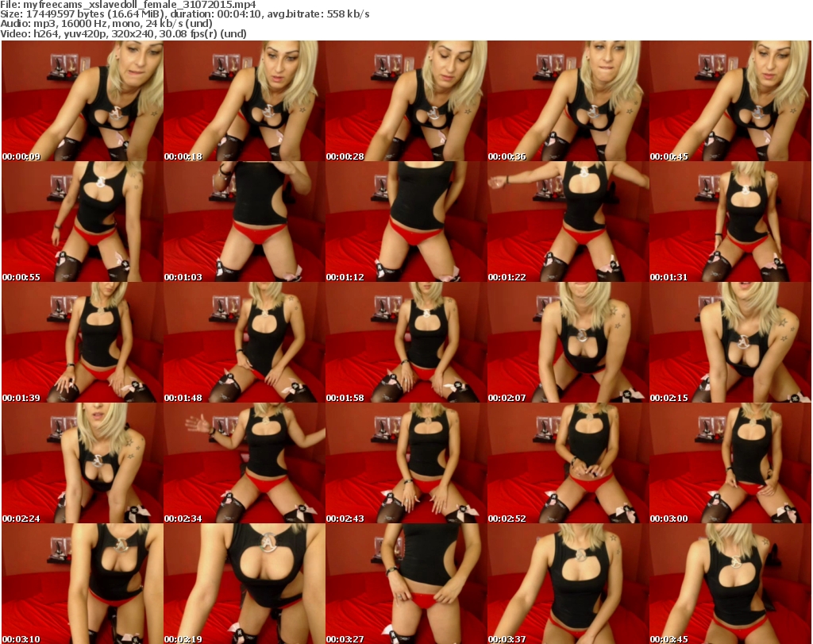Pick the frame stamped 00:03:37

tap(568, 584)
